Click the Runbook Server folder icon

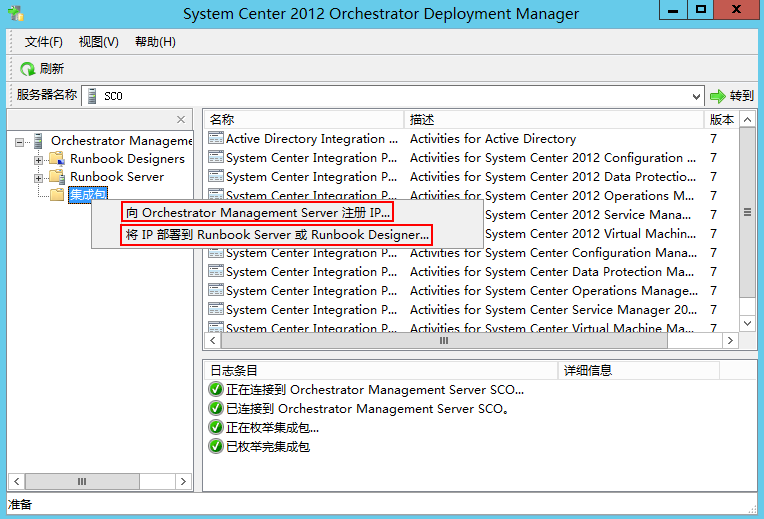coord(57,177)
